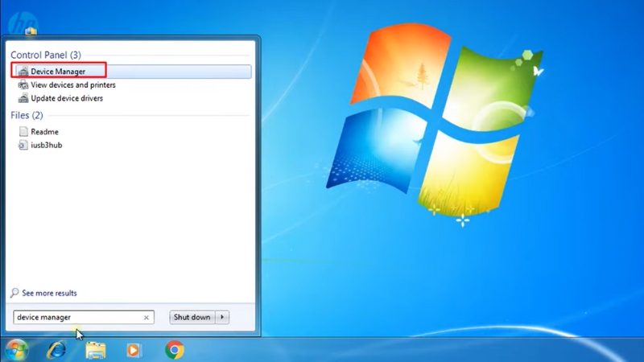Open Update device drivers result
This screenshot has height=362, width=644.
tap(67, 98)
